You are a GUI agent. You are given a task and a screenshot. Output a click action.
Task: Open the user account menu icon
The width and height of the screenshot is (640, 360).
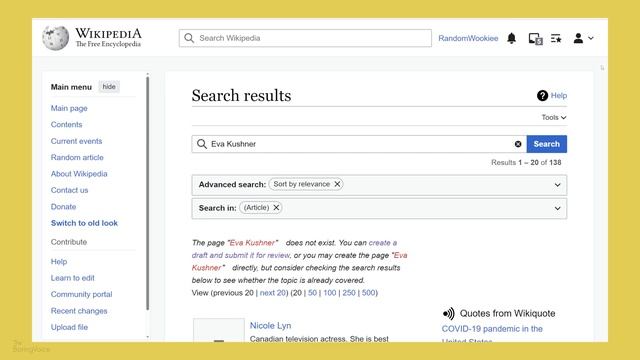coord(583,38)
